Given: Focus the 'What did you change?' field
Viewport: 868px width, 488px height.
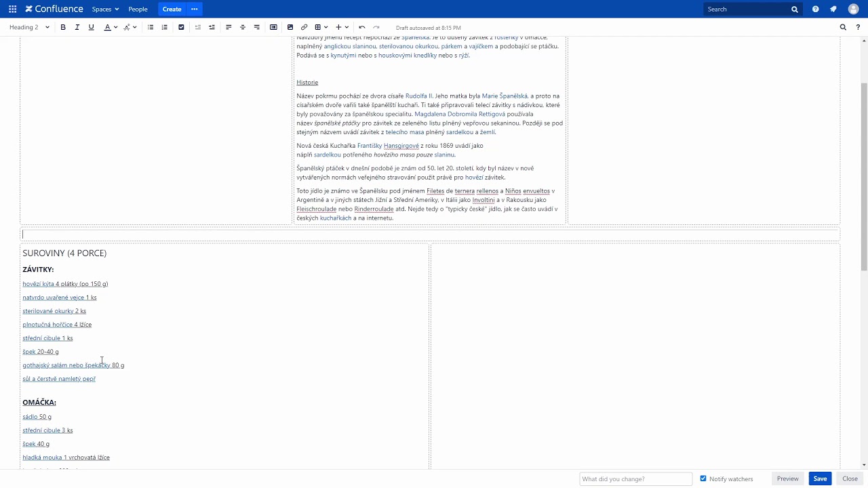Looking at the screenshot, I should (636, 479).
